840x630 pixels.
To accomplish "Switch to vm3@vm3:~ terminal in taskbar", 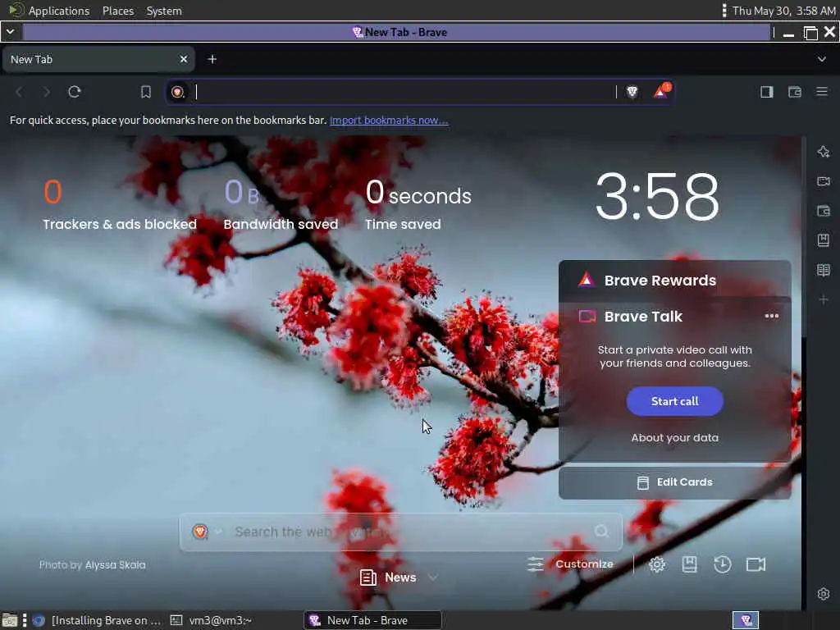I will pyautogui.click(x=211, y=620).
